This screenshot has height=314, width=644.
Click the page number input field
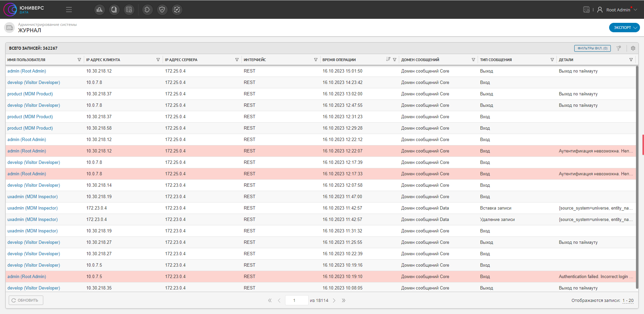coord(297,300)
